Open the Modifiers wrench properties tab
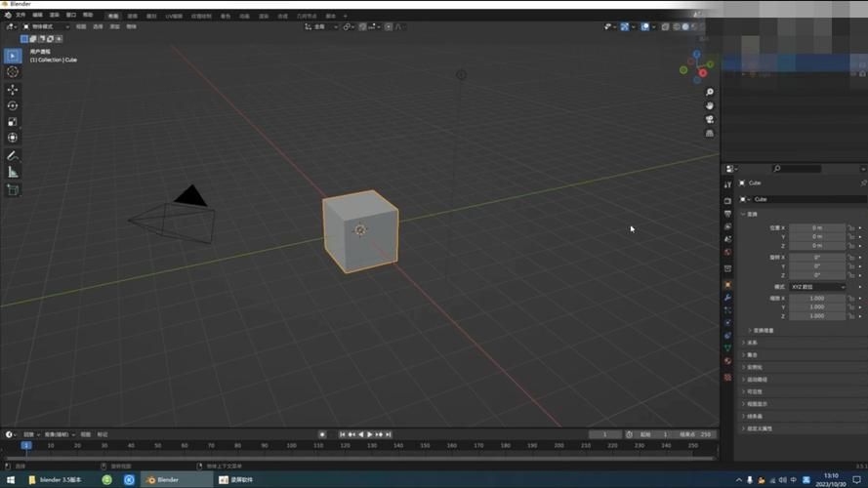868x488 pixels. coord(727,297)
